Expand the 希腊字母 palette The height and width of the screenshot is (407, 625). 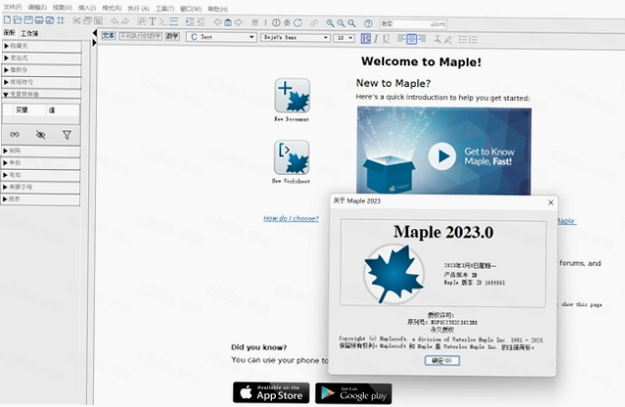41,187
